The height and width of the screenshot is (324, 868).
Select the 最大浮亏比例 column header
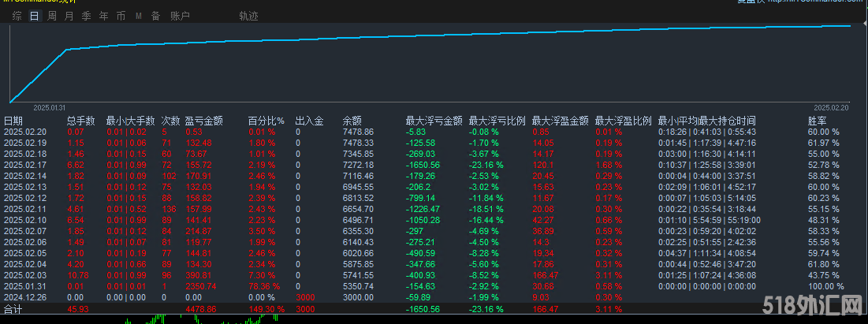tap(497, 121)
